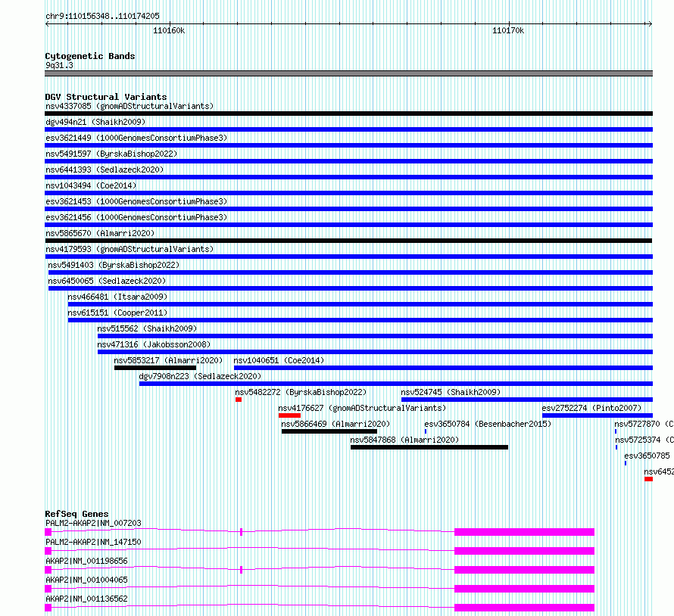Image resolution: width=674 pixels, height=616 pixels.
Task: Click large magenta exon of NM_001136562
Action: [x=524, y=608]
